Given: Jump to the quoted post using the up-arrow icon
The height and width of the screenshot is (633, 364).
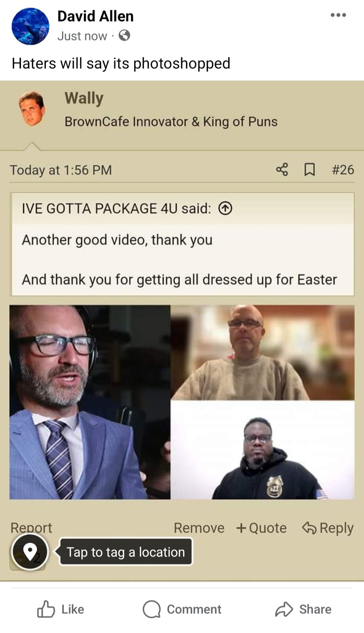Looking at the screenshot, I should (x=226, y=208).
